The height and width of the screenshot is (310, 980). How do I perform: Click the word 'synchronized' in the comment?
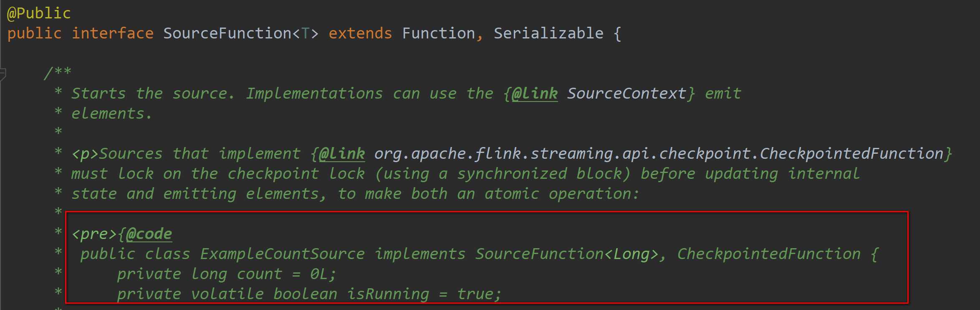coord(512,174)
